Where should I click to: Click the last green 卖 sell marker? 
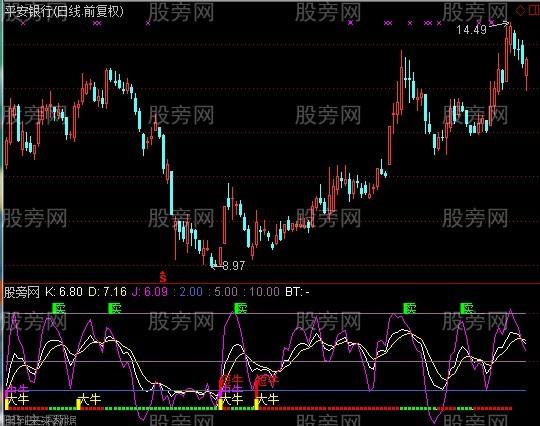467,308
